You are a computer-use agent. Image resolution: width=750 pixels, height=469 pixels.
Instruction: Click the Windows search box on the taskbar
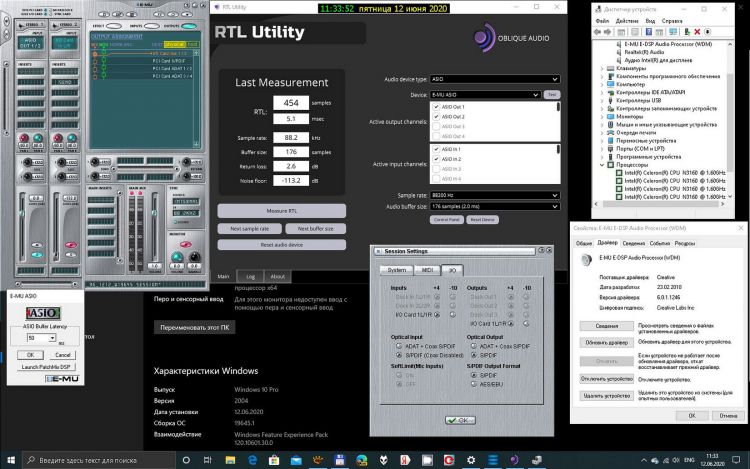(99, 460)
